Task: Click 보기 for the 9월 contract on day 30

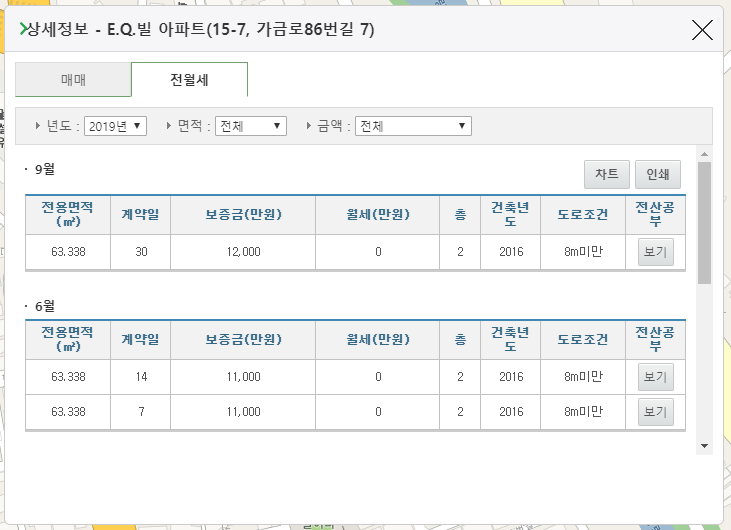Action: 655,252
